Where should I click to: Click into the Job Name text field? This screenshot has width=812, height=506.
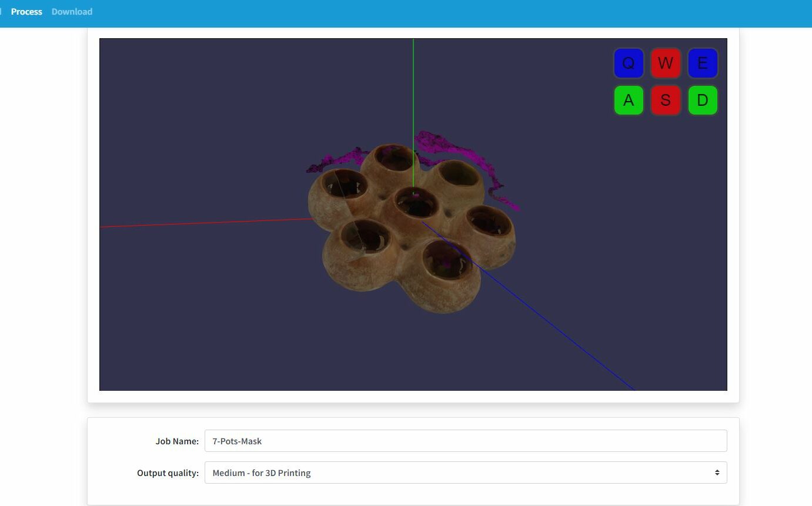click(x=465, y=441)
